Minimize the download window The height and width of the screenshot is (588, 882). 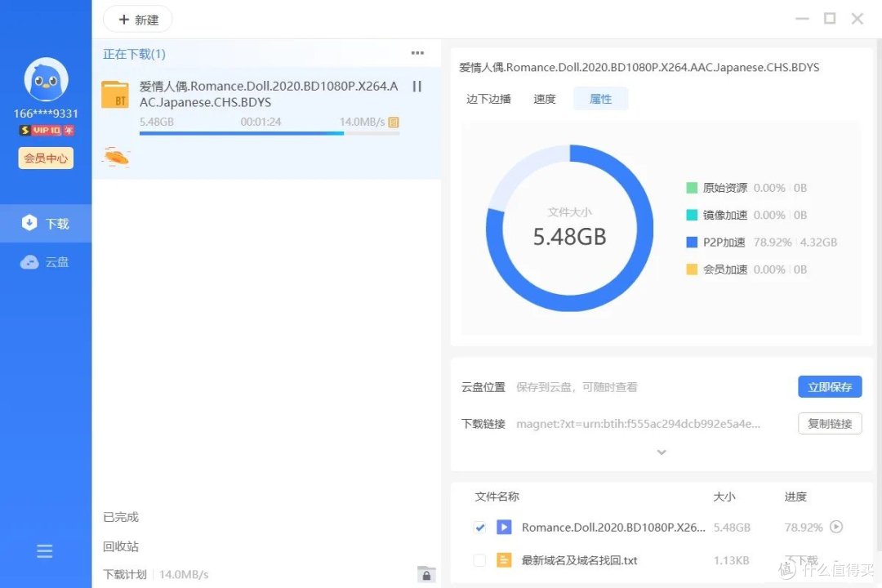pyautogui.click(x=802, y=19)
